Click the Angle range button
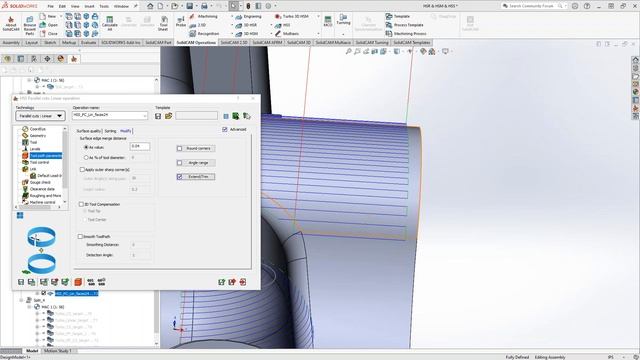The height and width of the screenshot is (360, 640). click(198, 163)
